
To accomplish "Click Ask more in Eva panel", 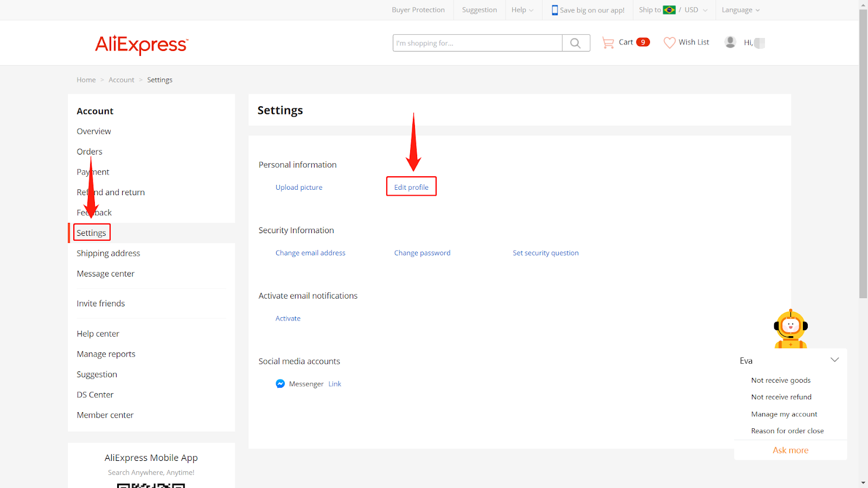I will coord(790,451).
